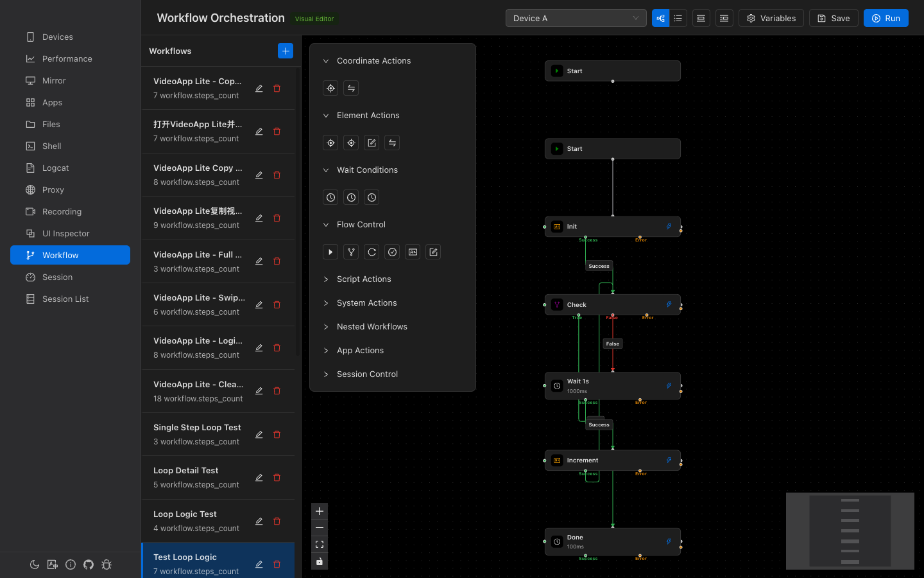Open the Variables panel
Image resolution: width=924 pixels, height=578 pixels.
coord(771,18)
